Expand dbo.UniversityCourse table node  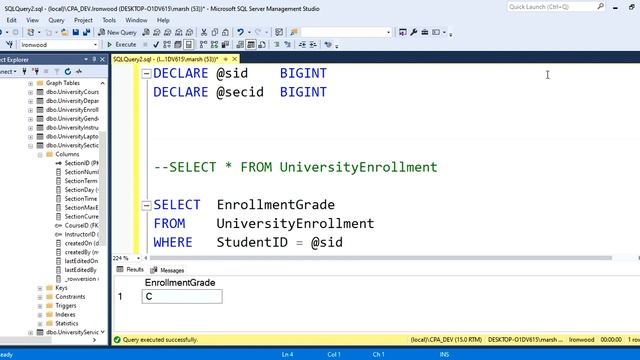click(30, 92)
